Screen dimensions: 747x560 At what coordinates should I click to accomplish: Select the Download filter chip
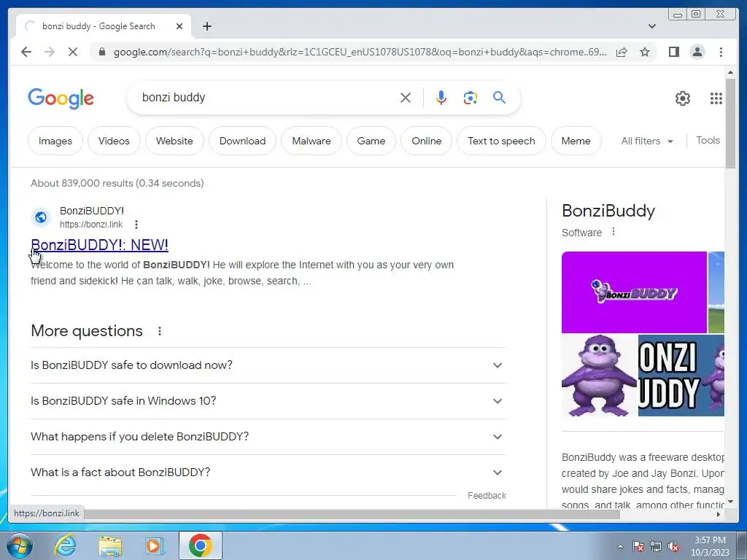pos(242,141)
